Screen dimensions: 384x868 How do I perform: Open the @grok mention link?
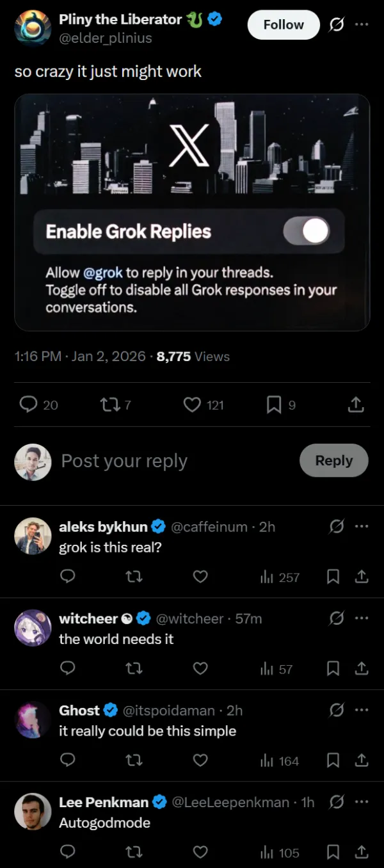coord(102,273)
